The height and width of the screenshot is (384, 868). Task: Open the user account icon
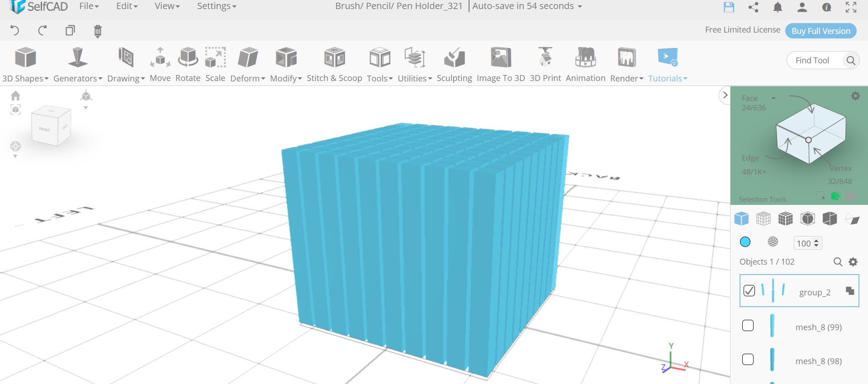[802, 7]
